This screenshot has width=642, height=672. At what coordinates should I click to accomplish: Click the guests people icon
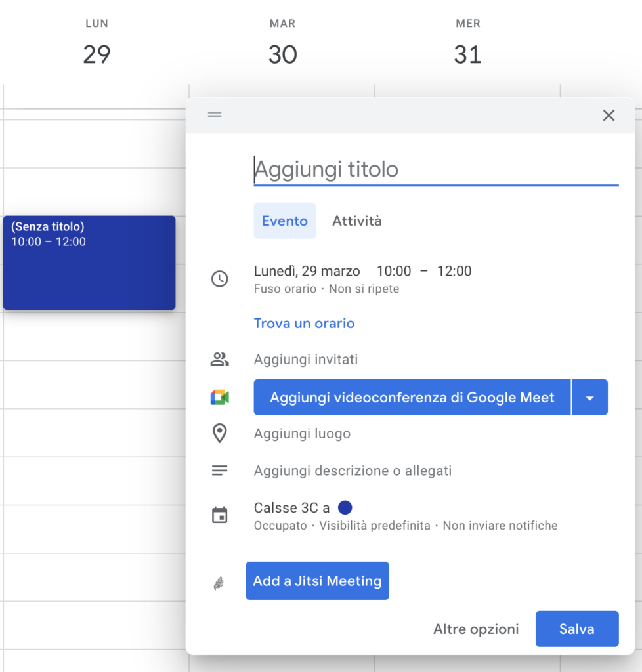219,359
